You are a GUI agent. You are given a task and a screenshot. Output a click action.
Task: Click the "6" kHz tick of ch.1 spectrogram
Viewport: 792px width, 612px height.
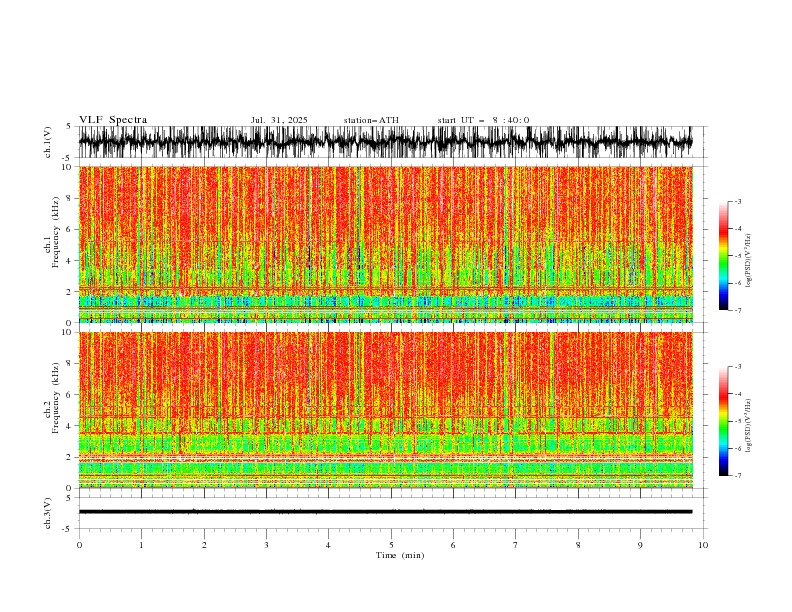[71, 229]
